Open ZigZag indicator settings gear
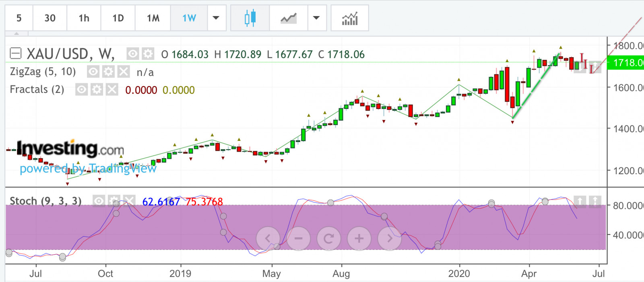The width and height of the screenshot is (644, 282). (108, 72)
